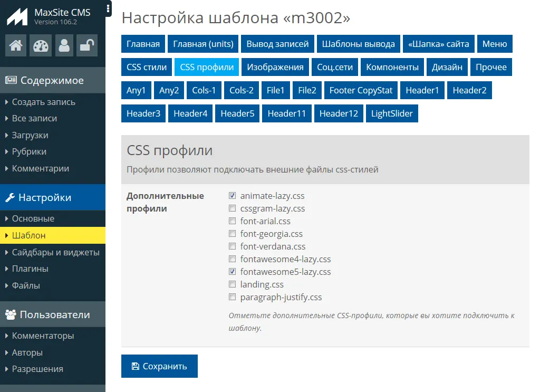Open the dashboard gauge icon

pos(40,46)
